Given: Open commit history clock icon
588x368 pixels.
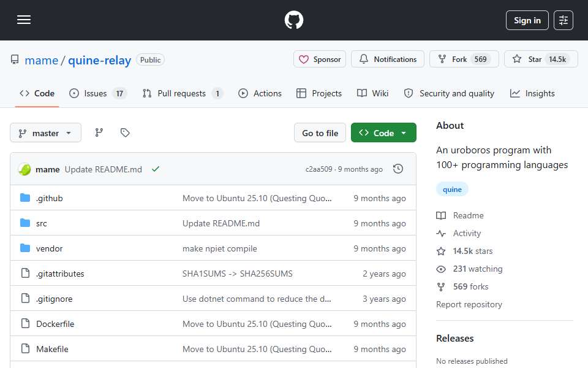Looking at the screenshot, I should point(398,169).
